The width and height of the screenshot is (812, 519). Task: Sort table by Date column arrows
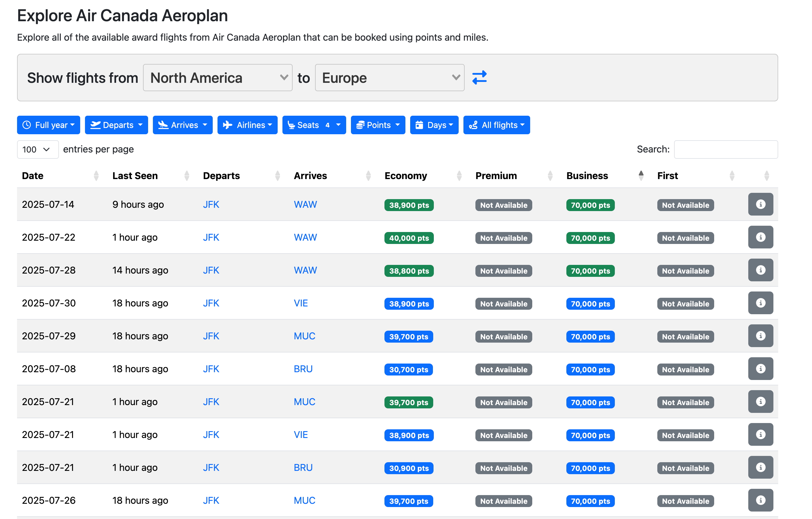[96, 175]
